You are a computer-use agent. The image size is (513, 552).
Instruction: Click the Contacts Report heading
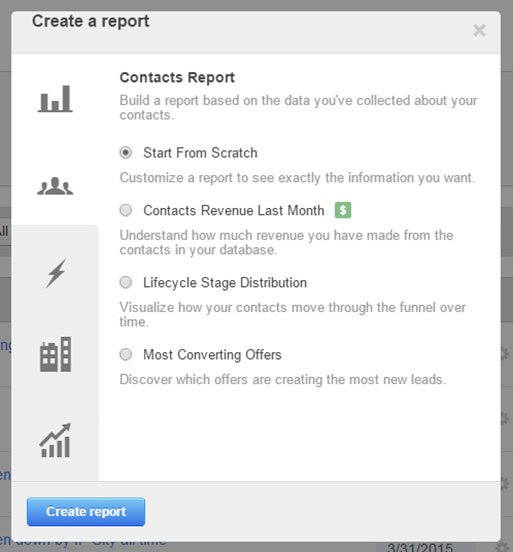pyautogui.click(x=177, y=77)
